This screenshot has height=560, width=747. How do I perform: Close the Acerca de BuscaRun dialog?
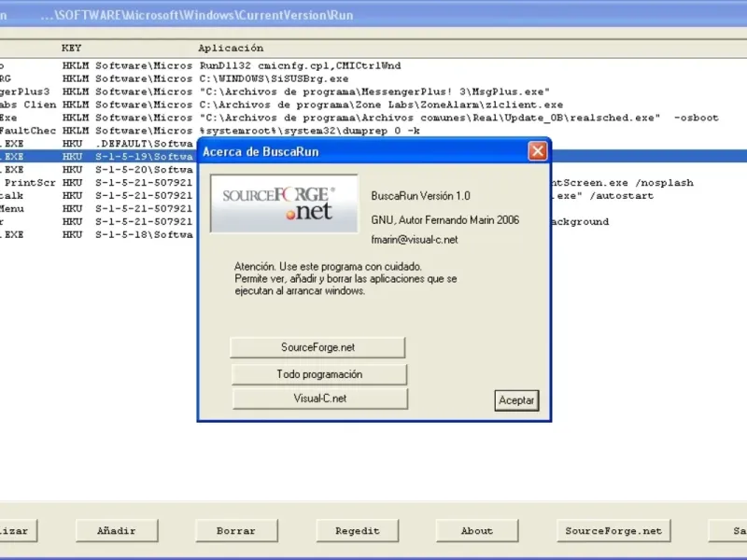point(538,151)
